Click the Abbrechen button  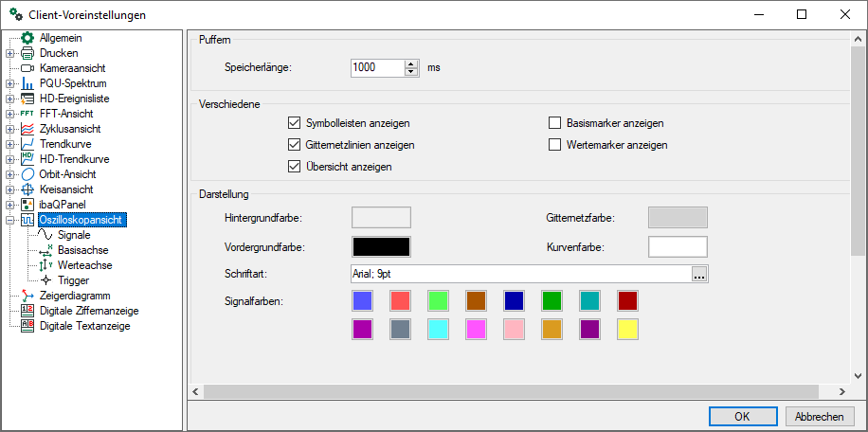pos(819,417)
